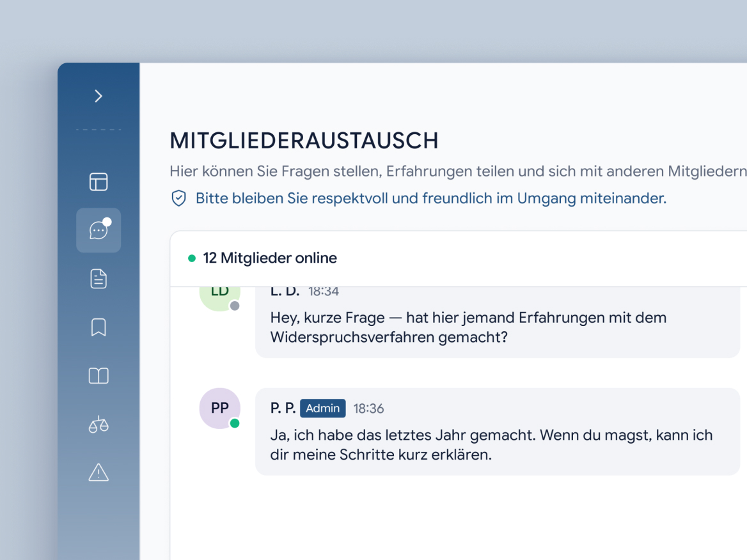Open the document icon in sidebar
Screen dimensions: 747x560
coord(98,279)
